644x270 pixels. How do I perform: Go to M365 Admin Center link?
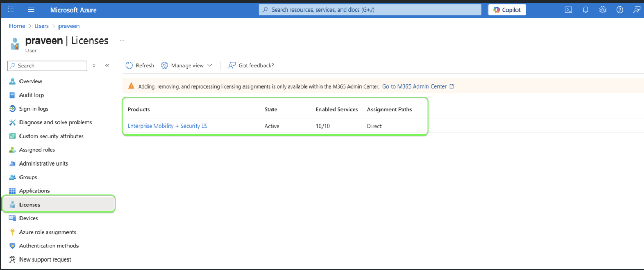click(414, 86)
